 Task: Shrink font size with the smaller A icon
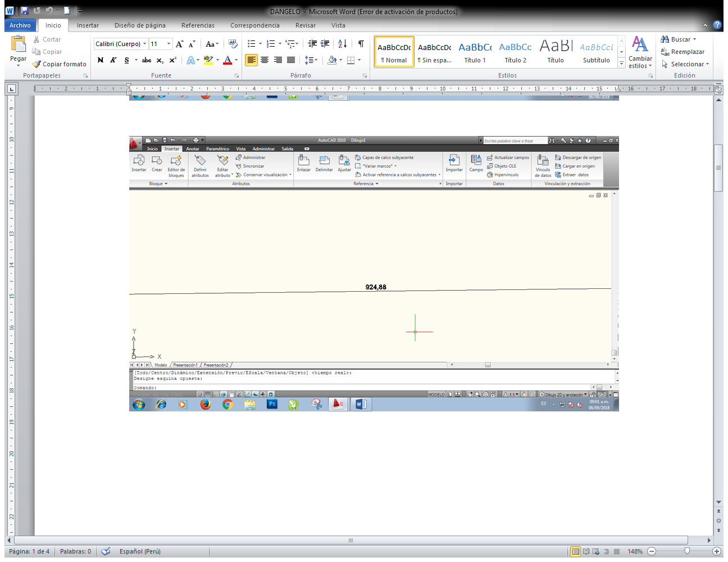pos(192,44)
